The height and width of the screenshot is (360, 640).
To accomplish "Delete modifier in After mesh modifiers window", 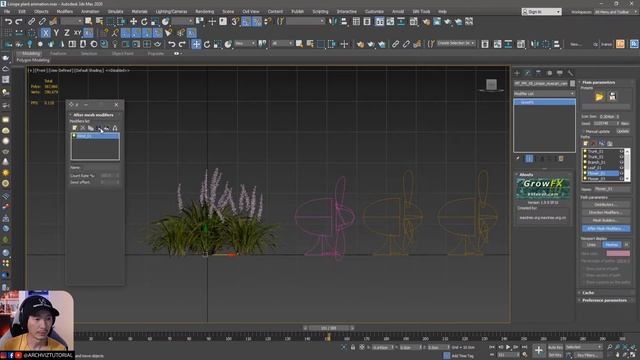I will click(x=83, y=128).
